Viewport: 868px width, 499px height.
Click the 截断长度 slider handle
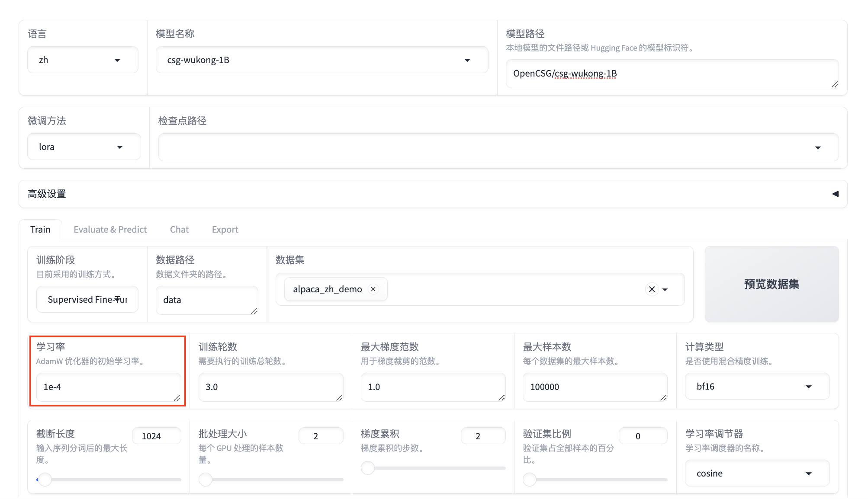coord(45,479)
